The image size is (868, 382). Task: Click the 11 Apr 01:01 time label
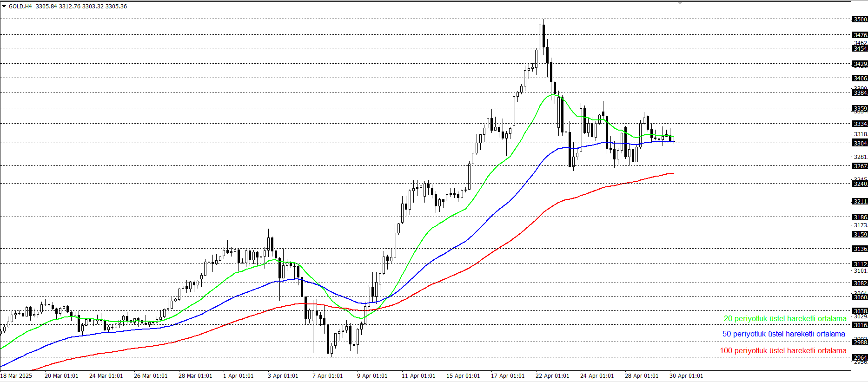pos(418,376)
